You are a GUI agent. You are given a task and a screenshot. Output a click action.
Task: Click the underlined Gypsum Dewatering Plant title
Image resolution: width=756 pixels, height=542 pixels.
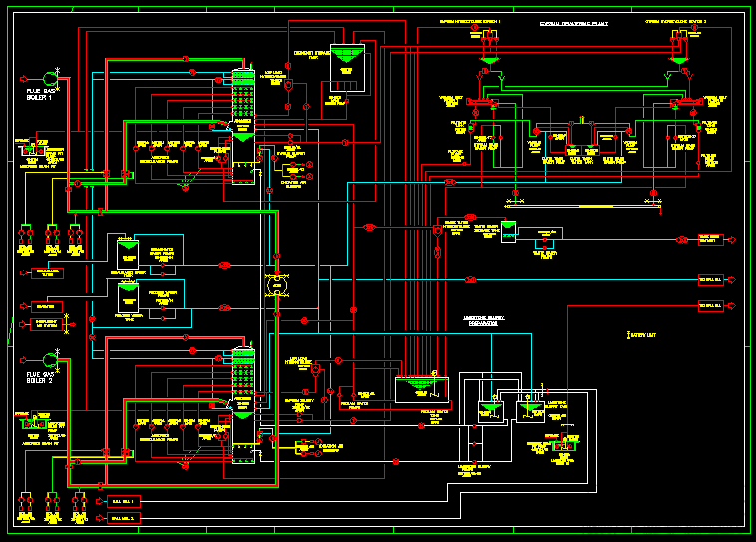pyautogui.click(x=573, y=23)
